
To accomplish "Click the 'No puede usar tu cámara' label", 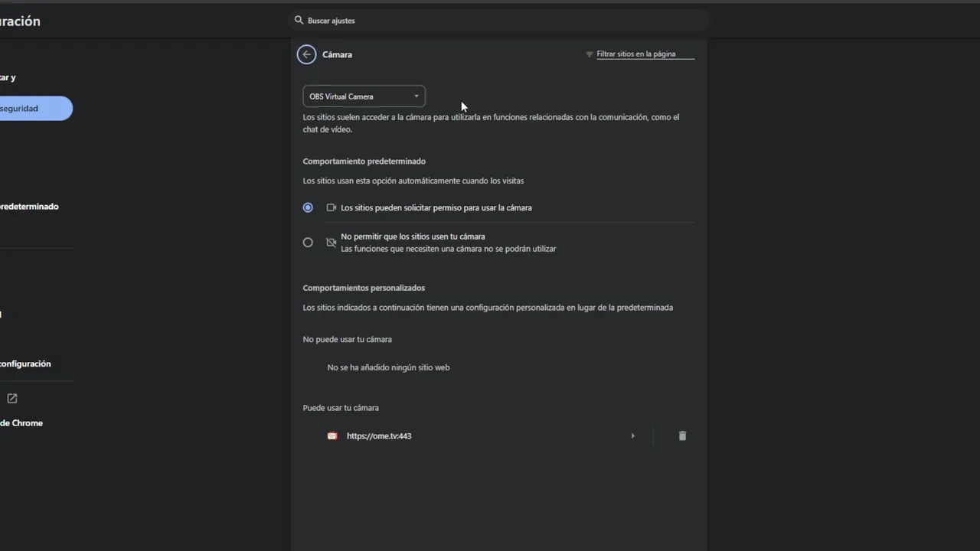I will (348, 339).
